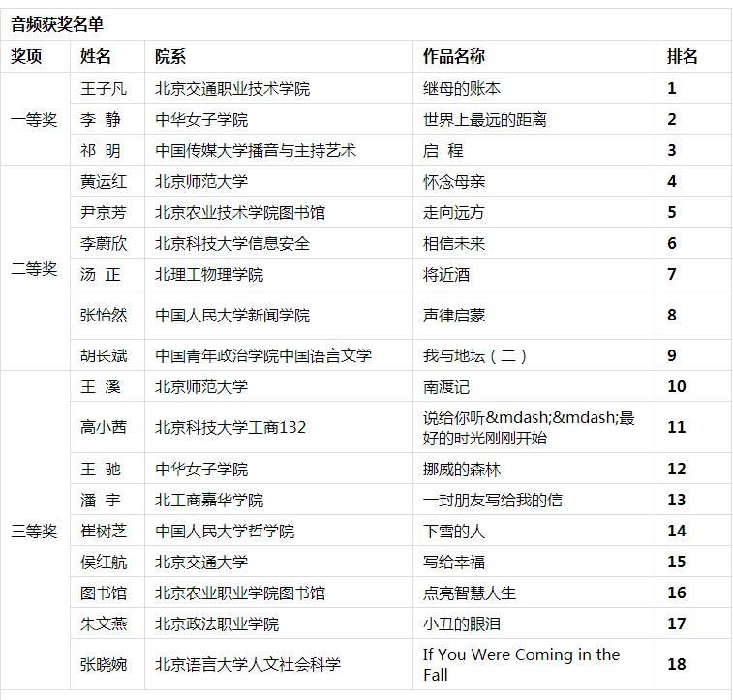Click If You Were Coming in the Fall
The width and height of the screenshot is (733, 700).
click(521, 664)
